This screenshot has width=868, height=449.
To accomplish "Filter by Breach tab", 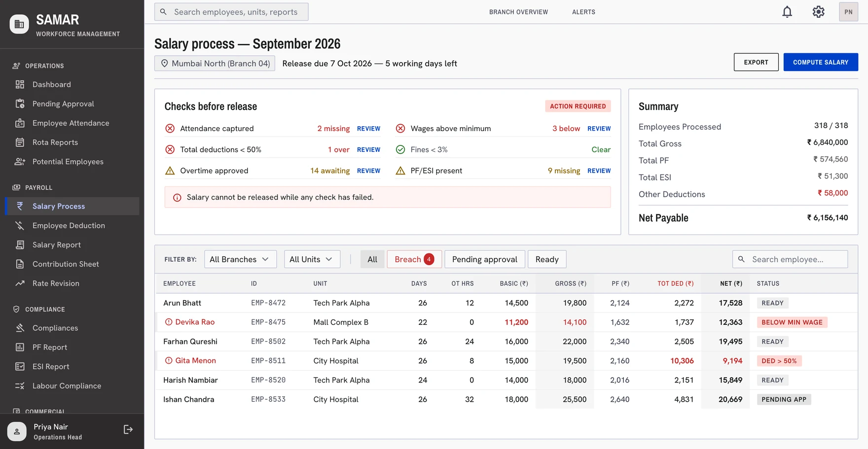I will [x=414, y=259].
